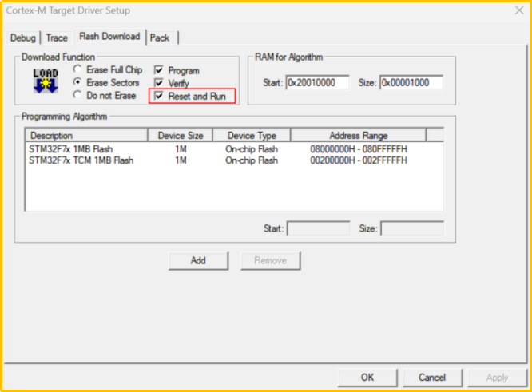532x392 pixels.
Task: Select the STM32F7x 1MB Flash algorithm row
Action: click(69, 149)
